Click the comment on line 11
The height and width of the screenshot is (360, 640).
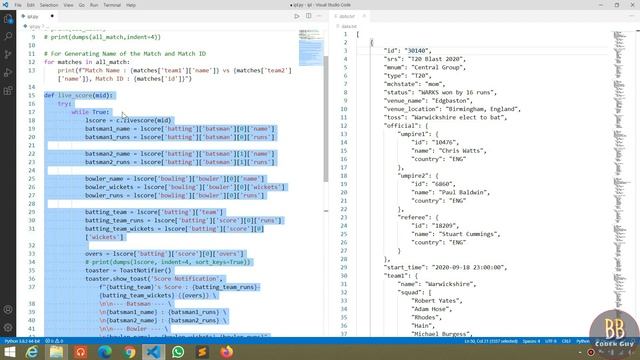[x=125, y=54]
